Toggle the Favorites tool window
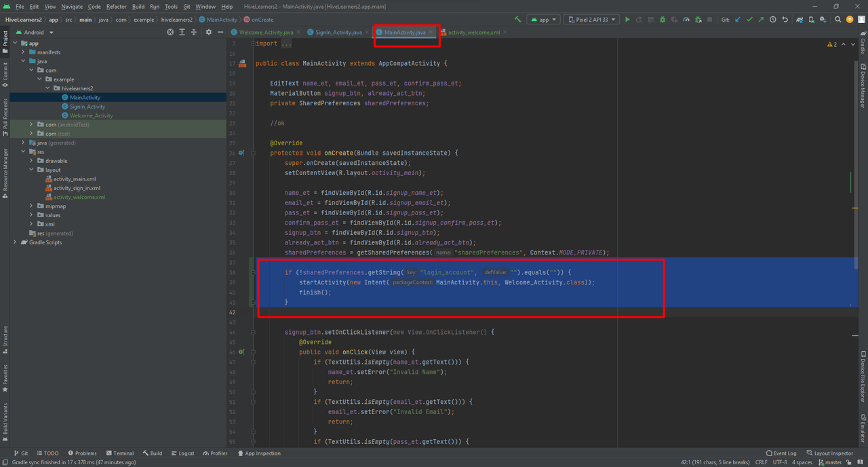 point(5,379)
